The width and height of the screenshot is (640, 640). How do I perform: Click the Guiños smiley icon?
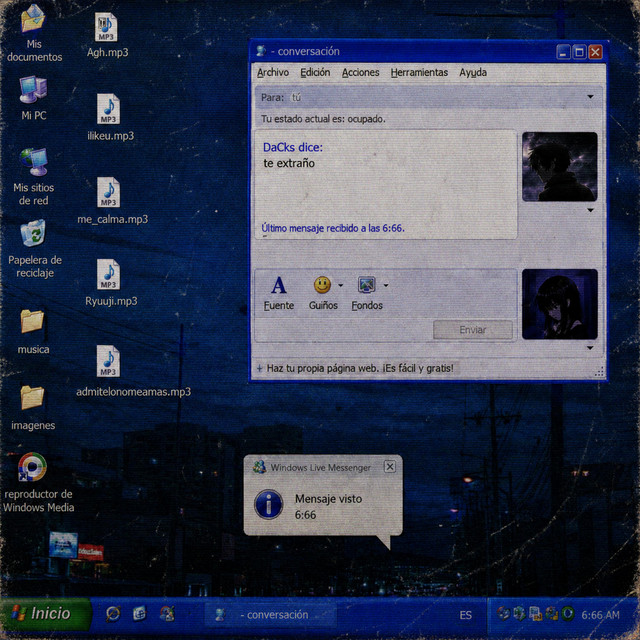322,285
